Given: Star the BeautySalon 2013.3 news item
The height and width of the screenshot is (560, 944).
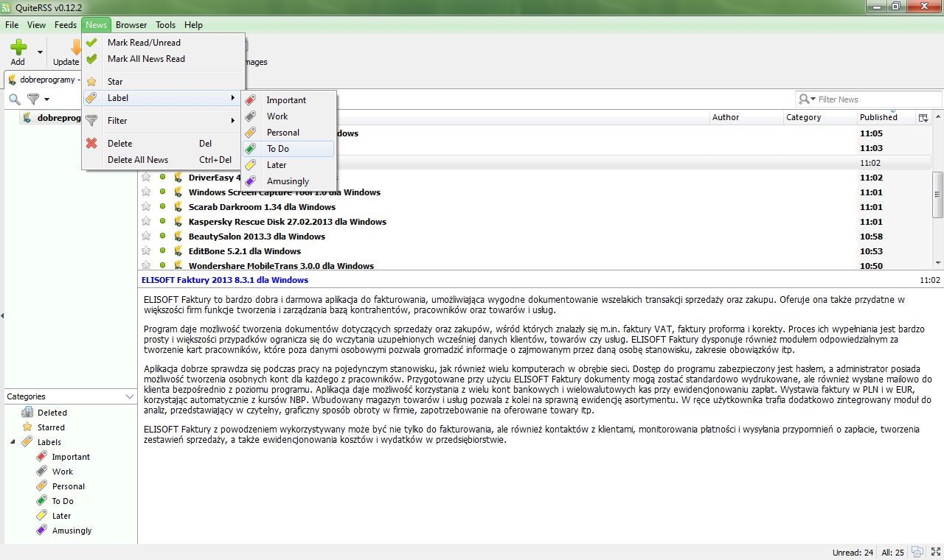Looking at the screenshot, I should click(146, 237).
